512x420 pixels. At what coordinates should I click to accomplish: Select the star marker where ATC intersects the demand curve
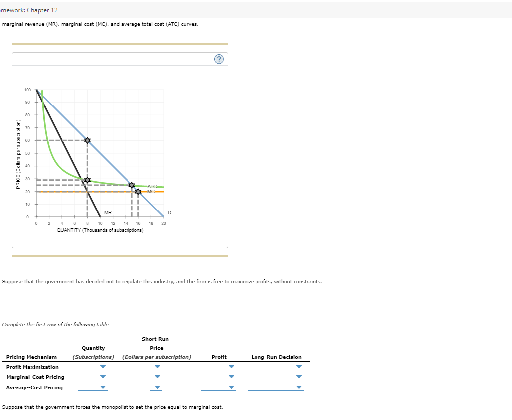pyautogui.click(x=131, y=185)
